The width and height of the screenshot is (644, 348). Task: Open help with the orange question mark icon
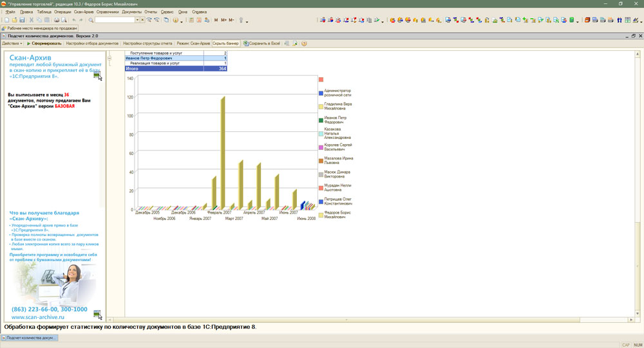[x=304, y=44]
